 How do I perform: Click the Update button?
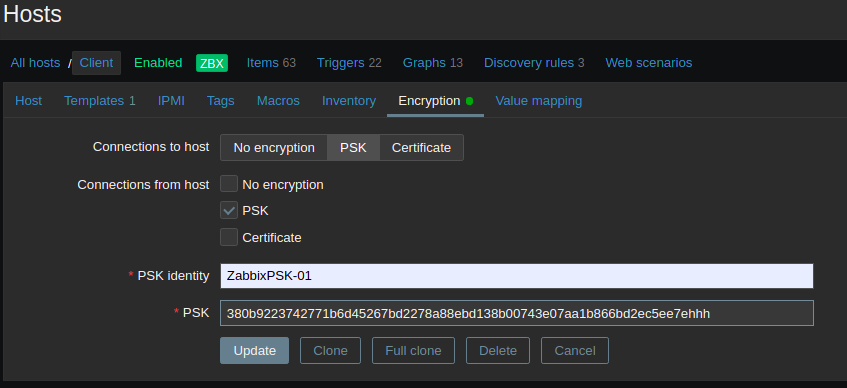coord(254,351)
